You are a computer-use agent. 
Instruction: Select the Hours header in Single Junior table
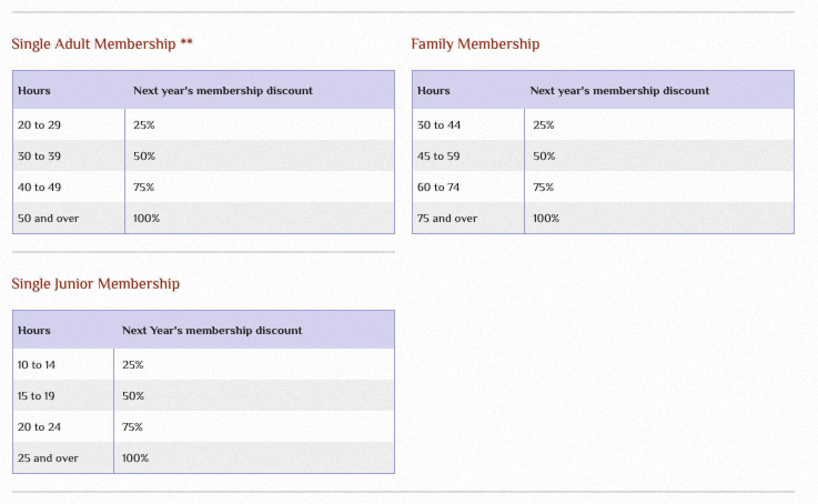(x=34, y=330)
